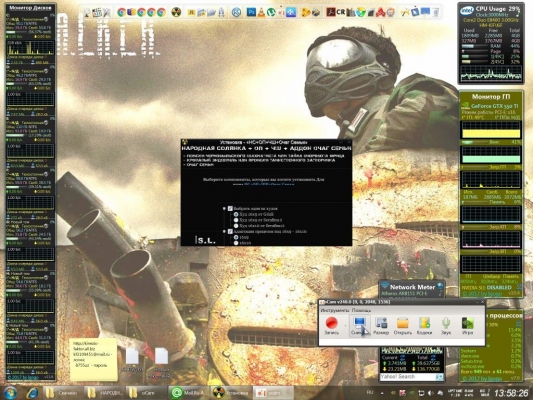Click the RAM usage bar in CPU Usage gadget
Image resolution: width=533 pixels, height=400 pixels.
[474, 46]
